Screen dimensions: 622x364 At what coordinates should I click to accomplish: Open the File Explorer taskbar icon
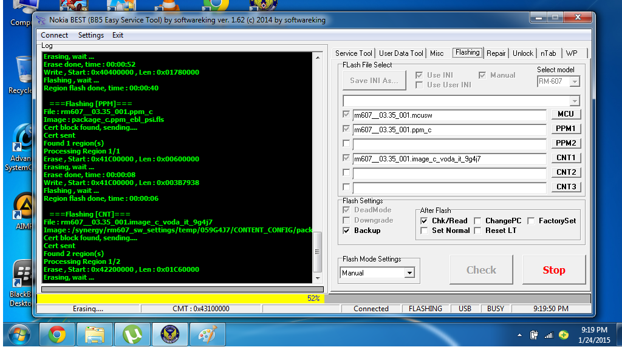point(95,334)
